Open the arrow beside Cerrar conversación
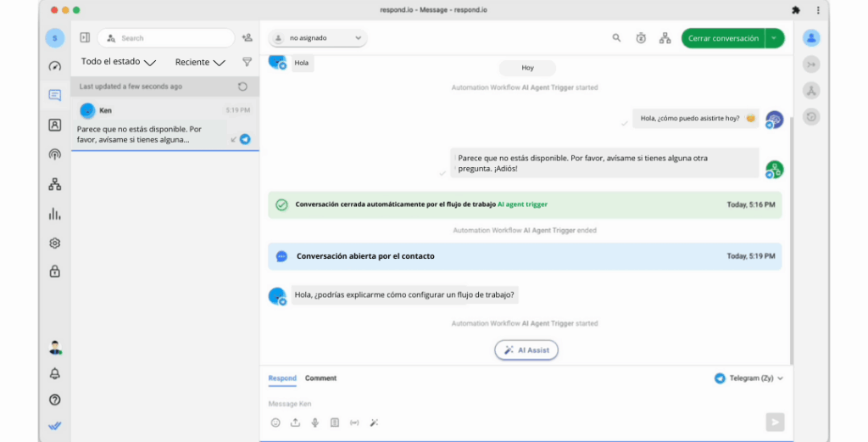Image resolution: width=868 pixels, height=442 pixels. click(x=775, y=38)
